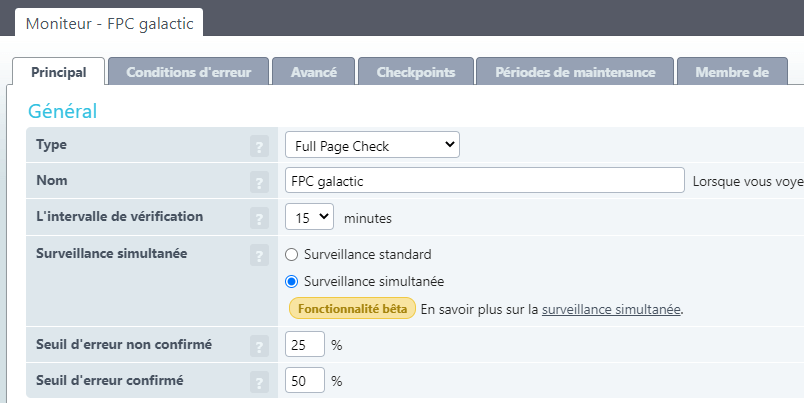Click the 'Seuil d'erreur confirmé' label
Viewport: 804px width, 403px height.
pyautogui.click(x=110, y=380)
